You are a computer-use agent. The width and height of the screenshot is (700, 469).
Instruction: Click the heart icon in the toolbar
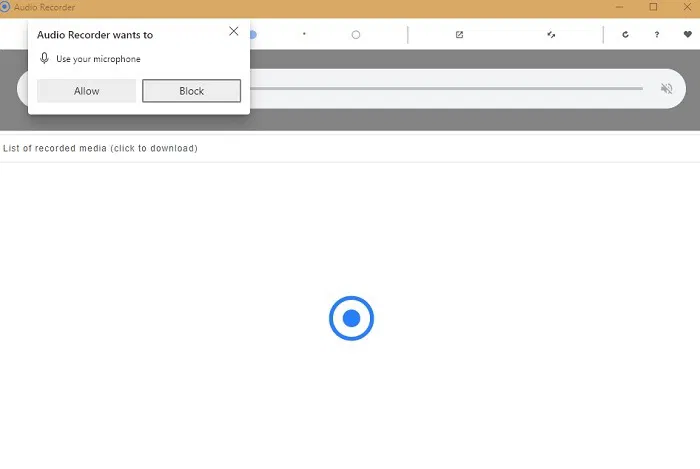(x=687, y=34)
